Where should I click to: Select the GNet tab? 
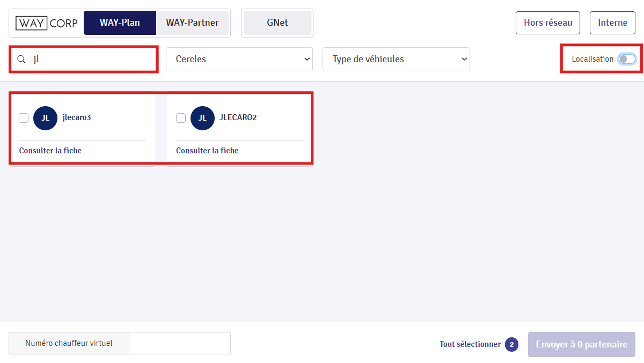277,23
